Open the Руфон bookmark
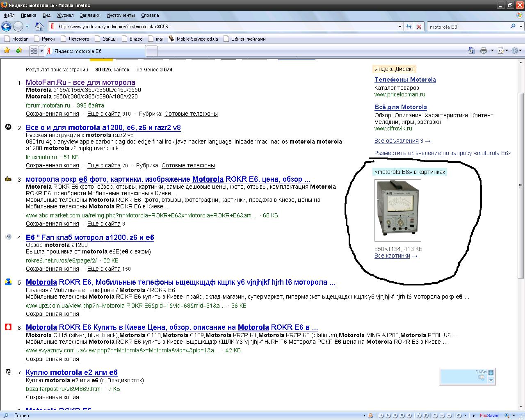525x420 pixels. coord(44,39)
